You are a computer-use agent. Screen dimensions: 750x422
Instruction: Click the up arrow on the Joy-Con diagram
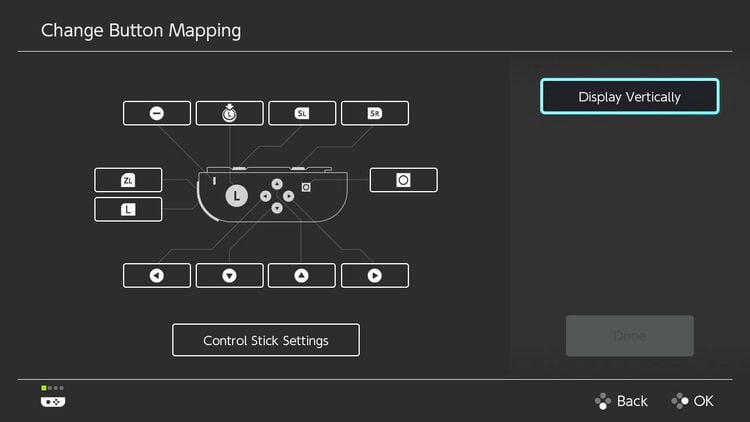point(277,184)
